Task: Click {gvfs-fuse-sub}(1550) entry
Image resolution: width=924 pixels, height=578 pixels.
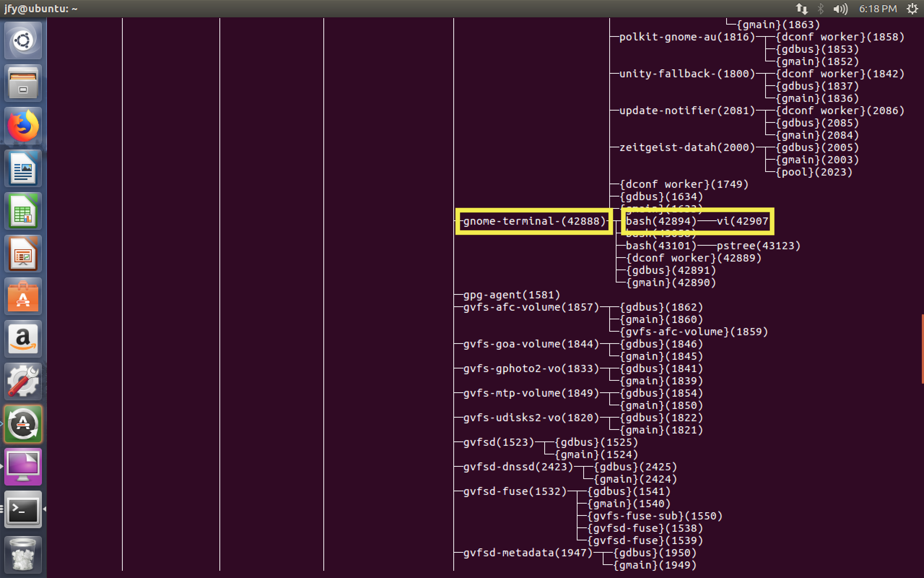Action: click(x=654, y=516)
